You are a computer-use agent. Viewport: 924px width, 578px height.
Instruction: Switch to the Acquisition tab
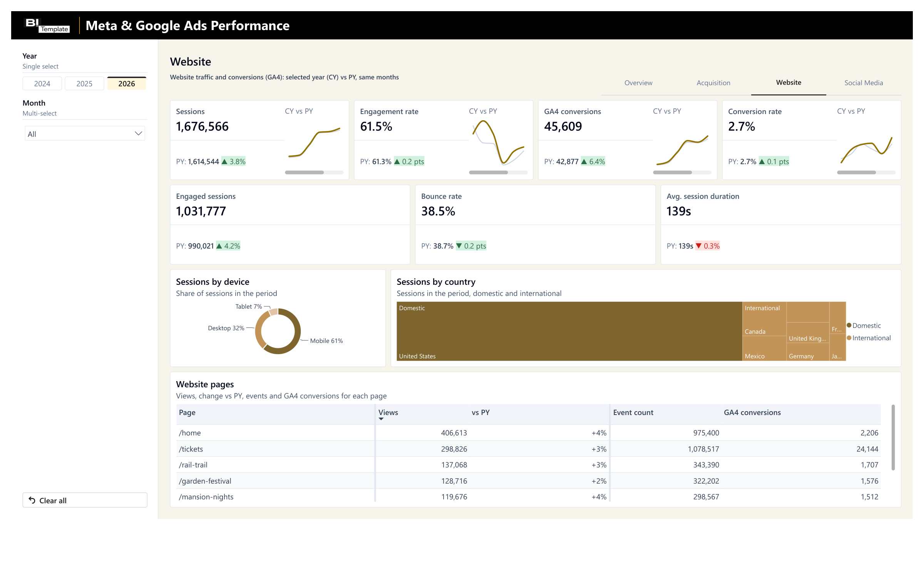pos(713,83)
